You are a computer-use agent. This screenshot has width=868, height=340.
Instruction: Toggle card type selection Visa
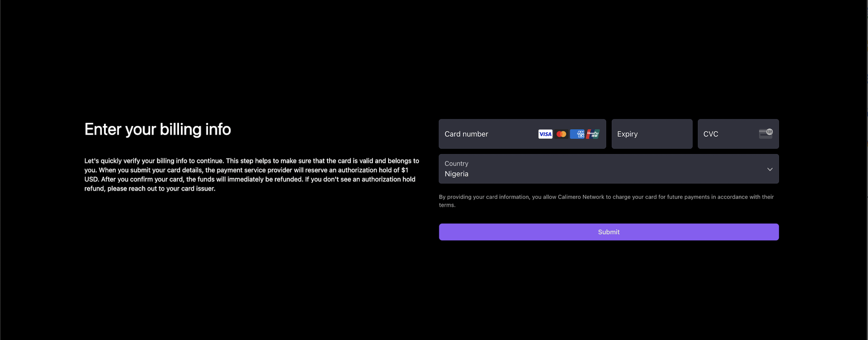pyautogui.click(x=545, y=134)
